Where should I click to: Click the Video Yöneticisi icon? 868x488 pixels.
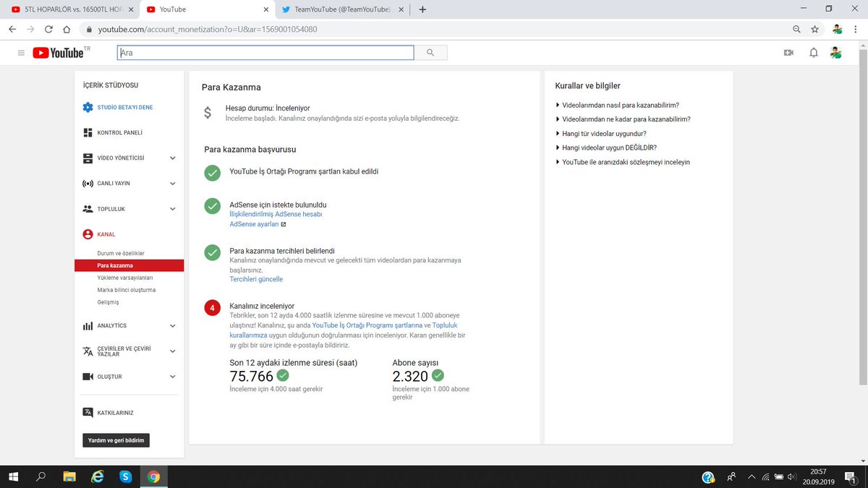pos(88,158)
